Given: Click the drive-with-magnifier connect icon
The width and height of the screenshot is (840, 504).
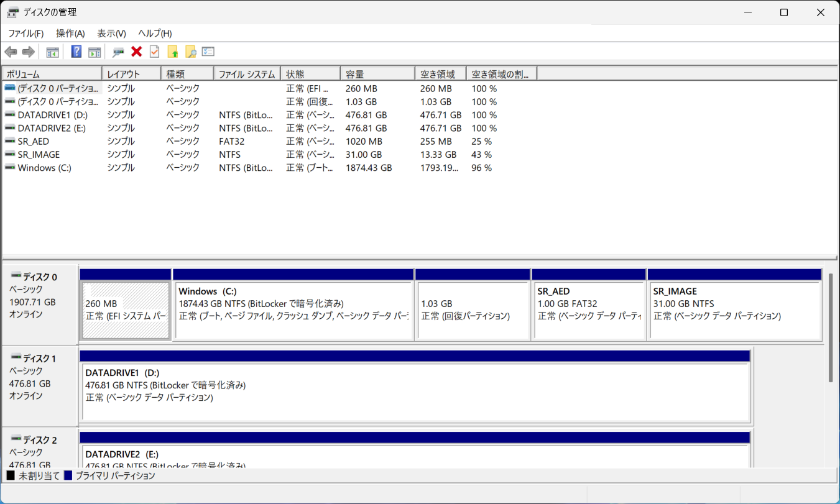Looking at the screenshot, I should tap(118, 52).
